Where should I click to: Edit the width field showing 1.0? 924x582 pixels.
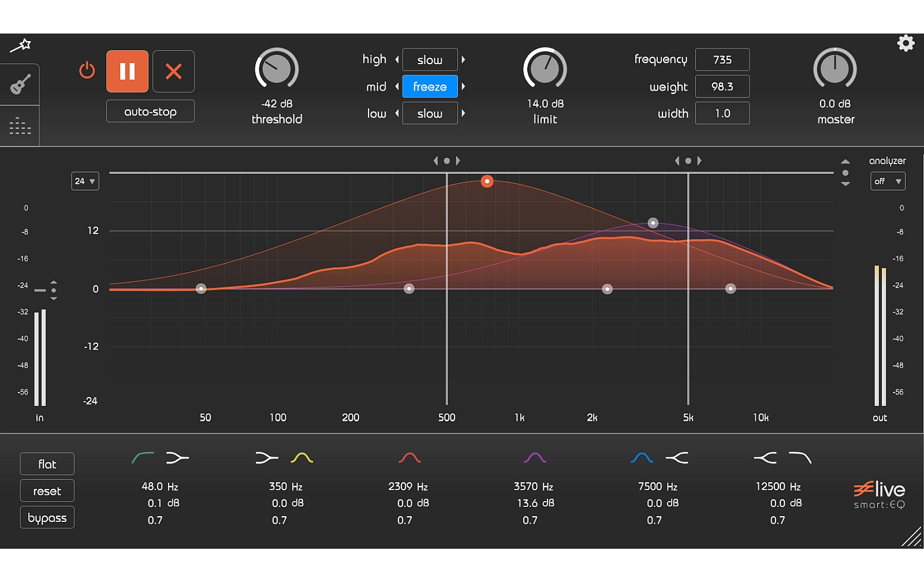722,113
